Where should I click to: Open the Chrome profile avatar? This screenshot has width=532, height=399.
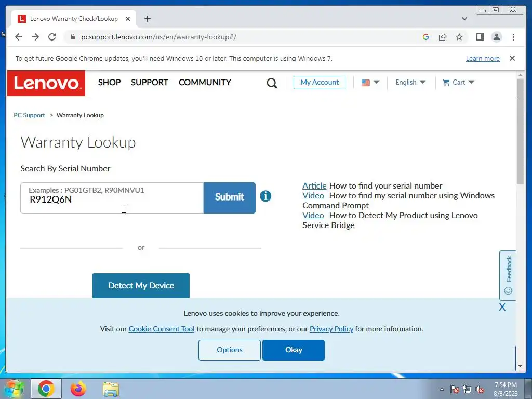(496, 37)
